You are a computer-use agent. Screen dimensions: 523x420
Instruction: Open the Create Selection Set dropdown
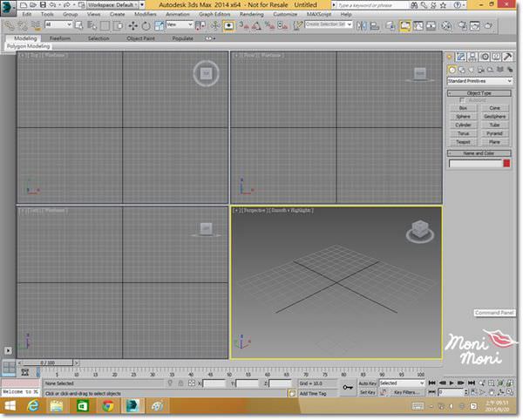(329, 24)
